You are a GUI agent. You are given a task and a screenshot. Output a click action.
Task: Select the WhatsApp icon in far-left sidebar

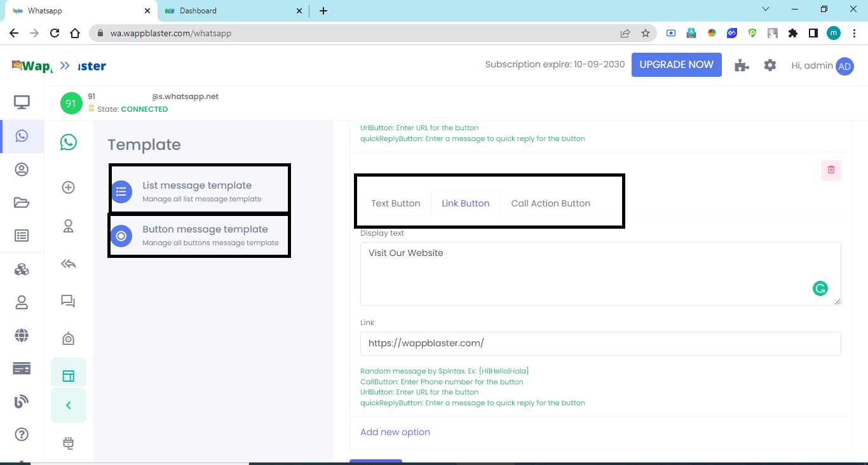point(22,136)
